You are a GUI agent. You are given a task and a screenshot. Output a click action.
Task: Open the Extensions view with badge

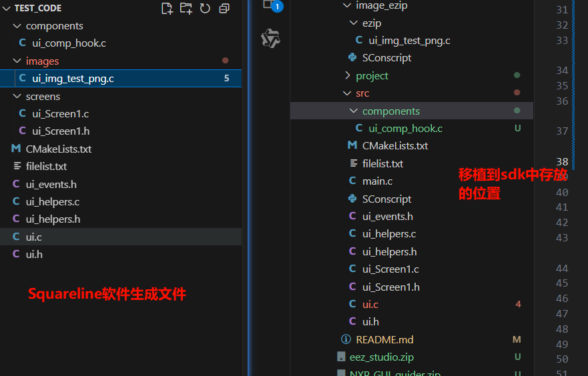click(x=269, y=4)
